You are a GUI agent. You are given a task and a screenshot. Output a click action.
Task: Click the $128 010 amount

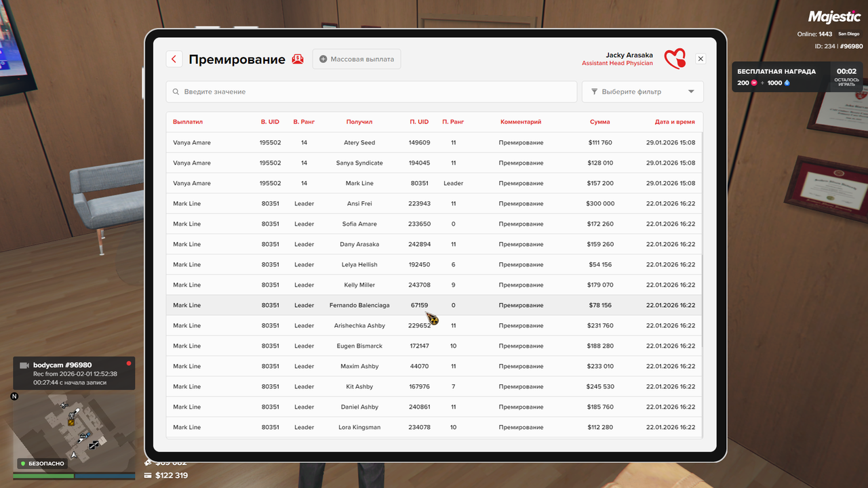[600, 163]
